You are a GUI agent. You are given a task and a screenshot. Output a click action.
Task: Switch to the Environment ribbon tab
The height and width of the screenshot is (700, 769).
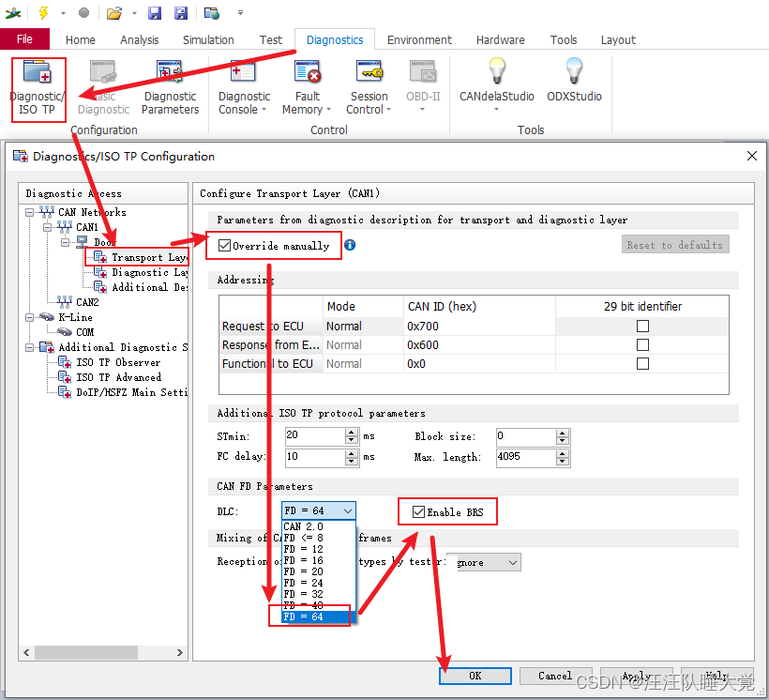(419, 39)
